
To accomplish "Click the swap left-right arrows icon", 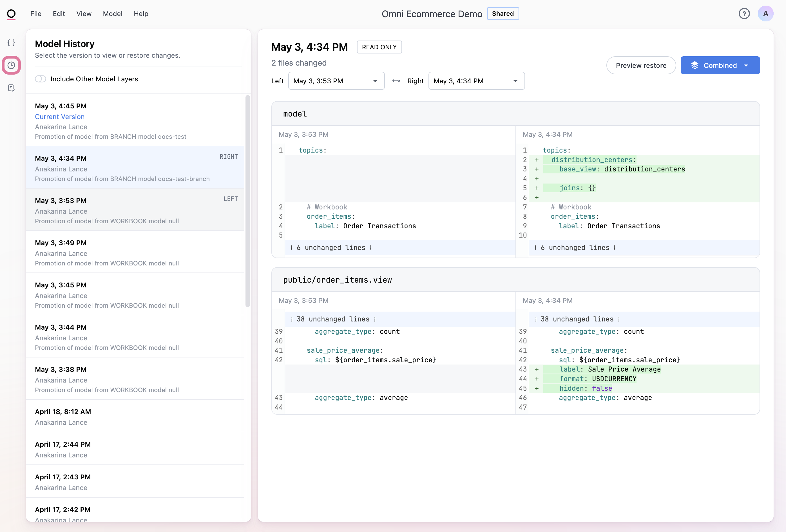I will 396,81.
